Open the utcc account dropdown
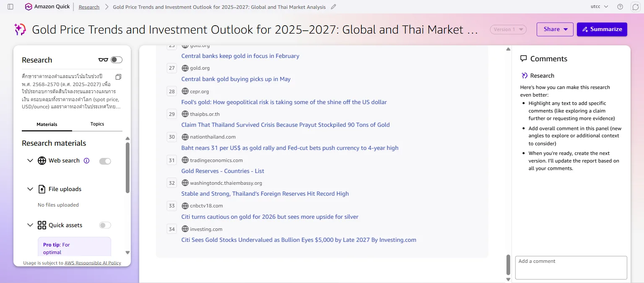644x283 pixels. 599,7
